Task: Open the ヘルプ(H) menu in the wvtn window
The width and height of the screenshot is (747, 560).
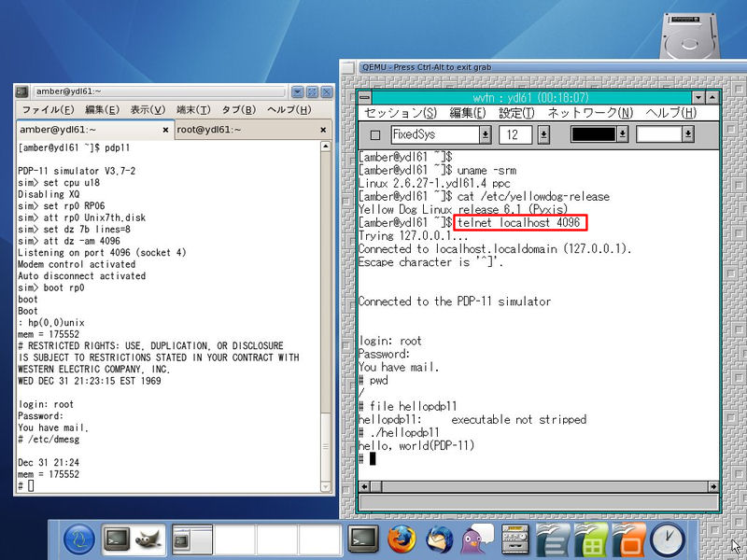Action: pyautogui.click(x=670, y=113)
